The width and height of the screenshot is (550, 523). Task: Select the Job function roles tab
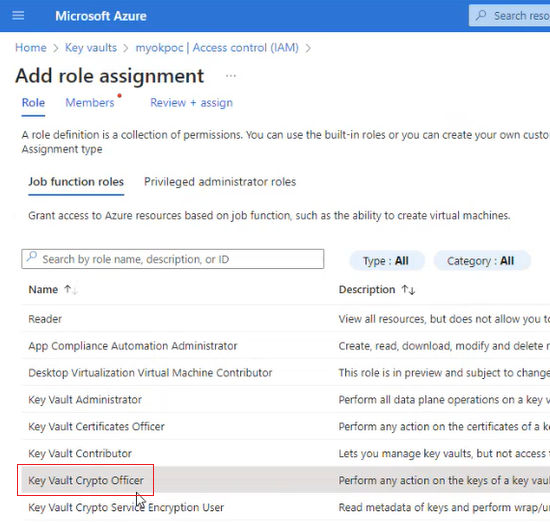coord(76,182)
